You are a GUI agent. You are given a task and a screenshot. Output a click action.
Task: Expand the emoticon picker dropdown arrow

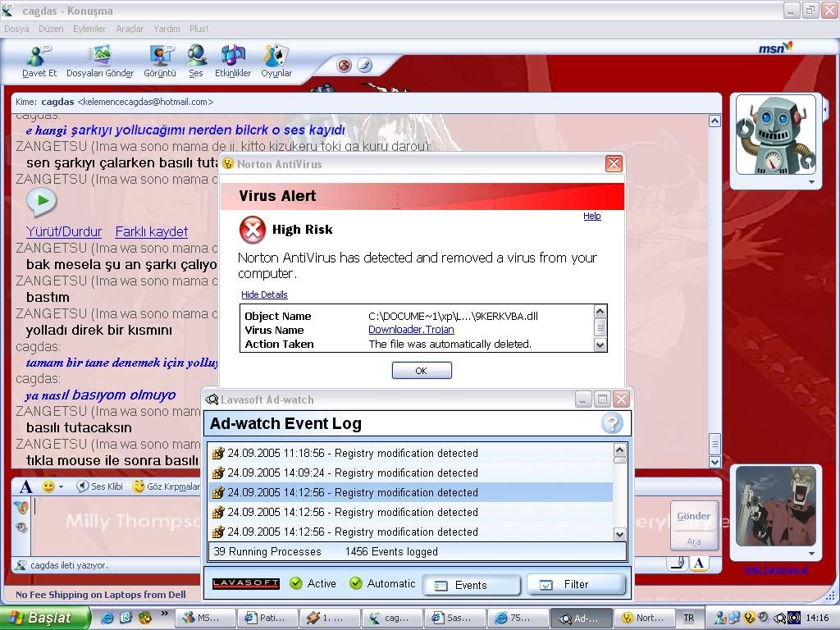point(62,487)
